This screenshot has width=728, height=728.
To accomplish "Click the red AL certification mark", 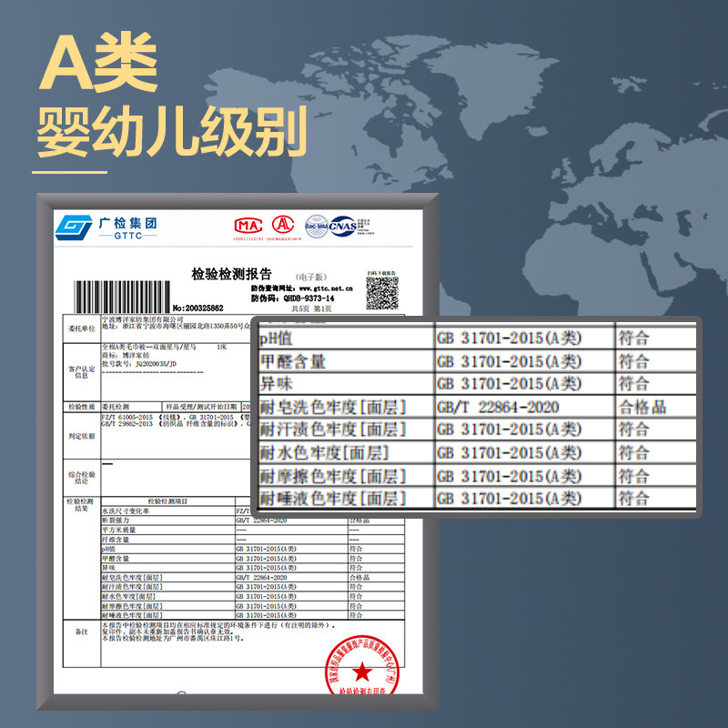I will 283,225.
